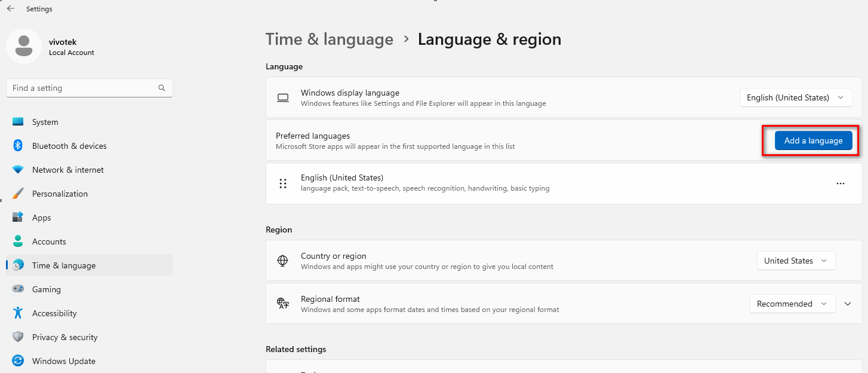Click the Region section heading
This screenshot has width=868, height=373.
[x=279, y=230]
